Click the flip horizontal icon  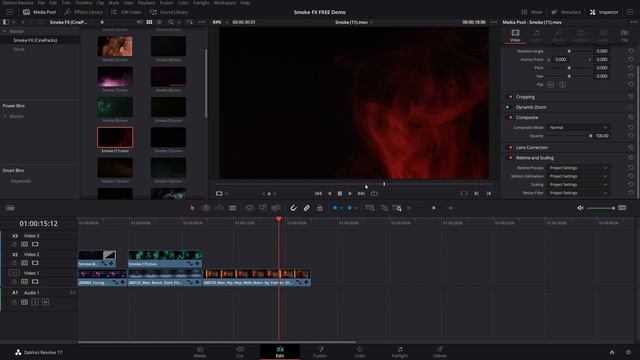551,84
